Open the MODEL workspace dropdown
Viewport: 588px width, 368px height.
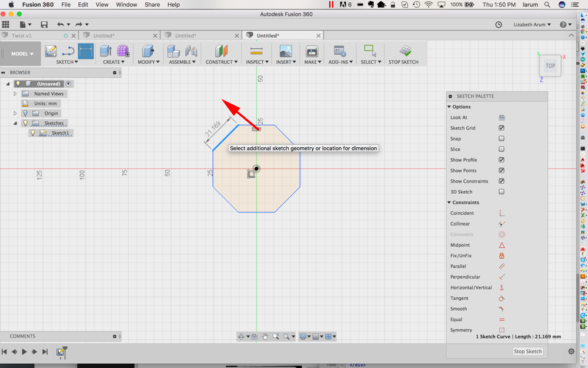[x=22, y=54]
